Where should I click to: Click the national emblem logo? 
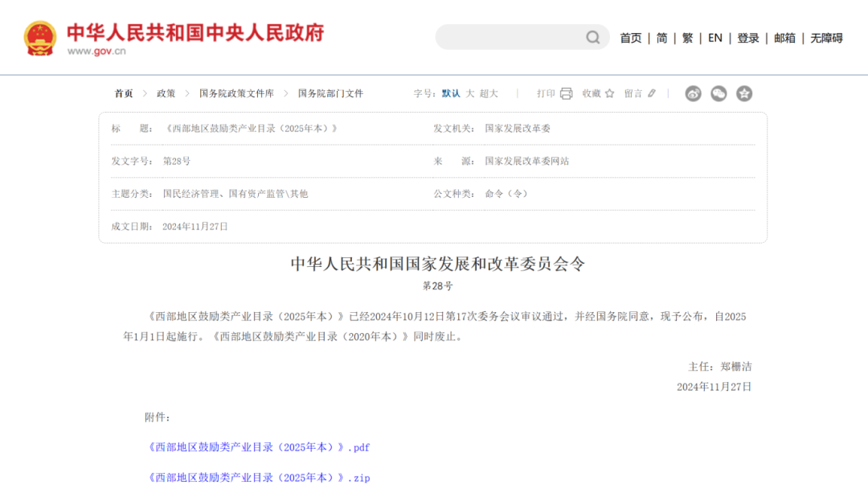40,38
